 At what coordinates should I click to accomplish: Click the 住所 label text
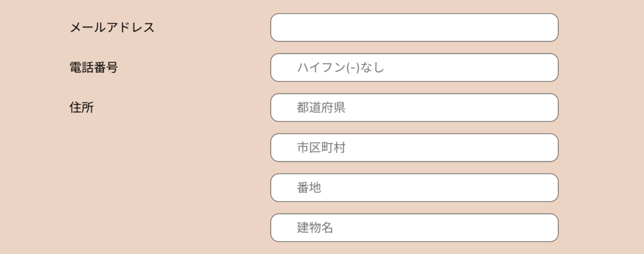coord(82,108)
